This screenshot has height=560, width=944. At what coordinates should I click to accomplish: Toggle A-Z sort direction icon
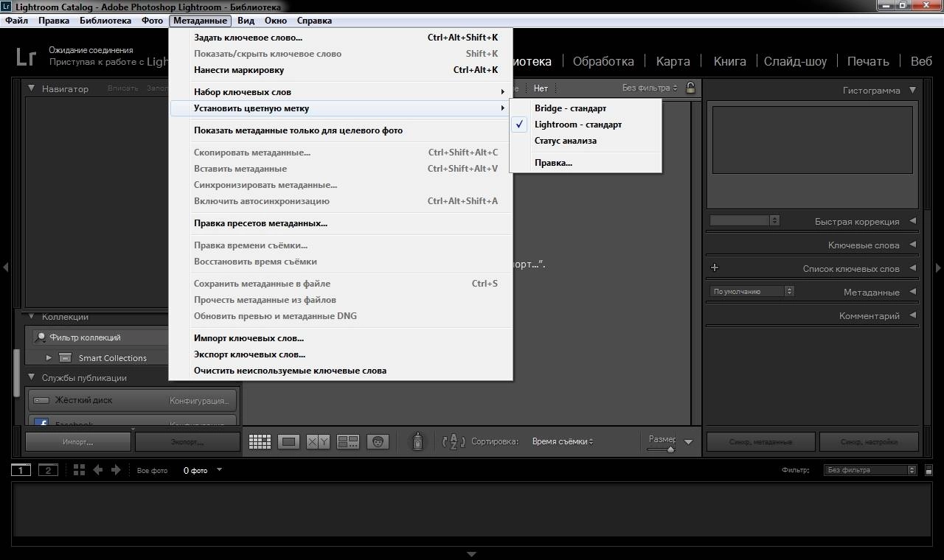(x=454, y=441)
